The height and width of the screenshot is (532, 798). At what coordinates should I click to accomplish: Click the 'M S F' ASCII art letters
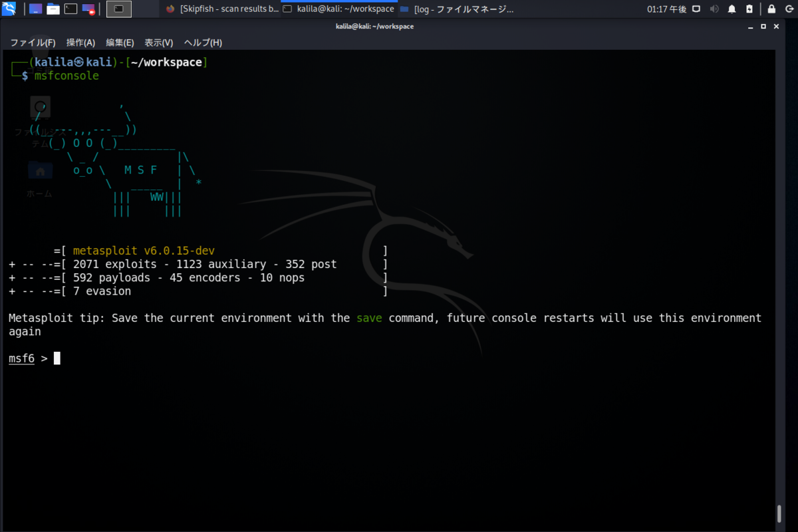tap(141, 170)
